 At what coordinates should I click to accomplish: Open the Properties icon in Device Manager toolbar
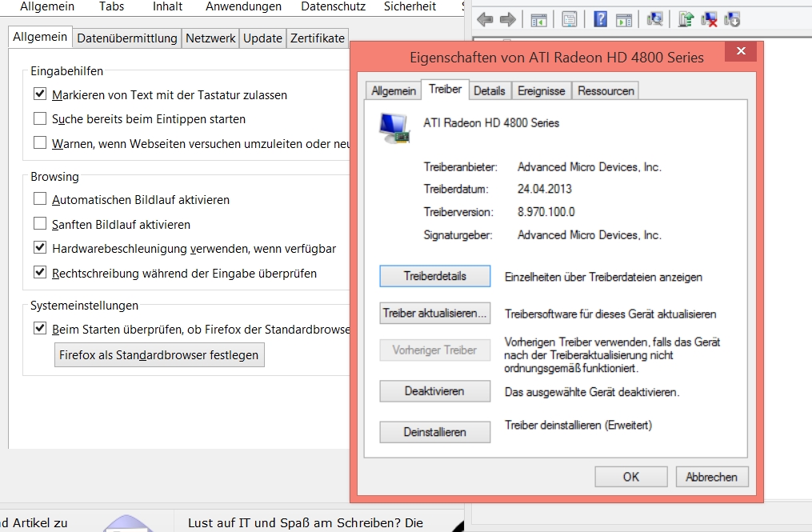(569, 20)
